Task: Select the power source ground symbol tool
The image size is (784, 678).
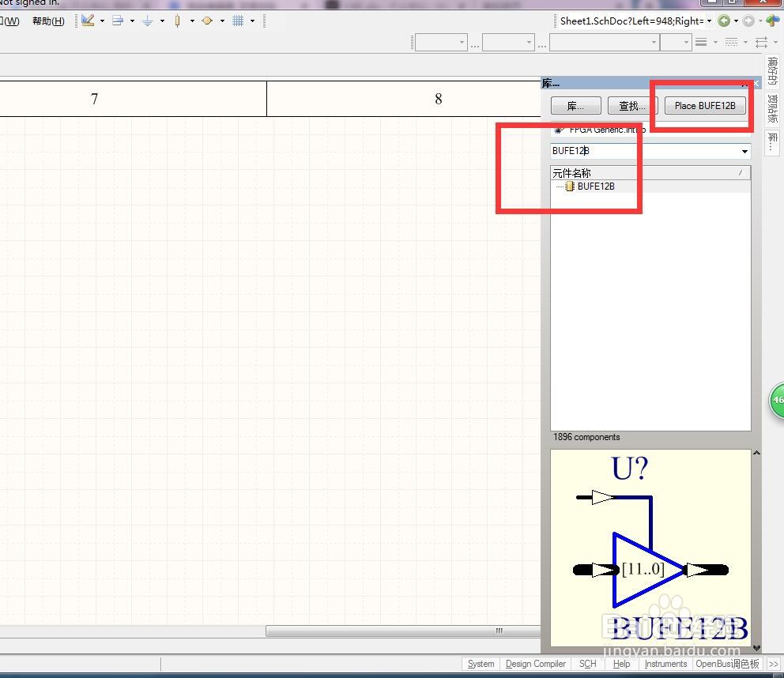Action: coord(148,21)
